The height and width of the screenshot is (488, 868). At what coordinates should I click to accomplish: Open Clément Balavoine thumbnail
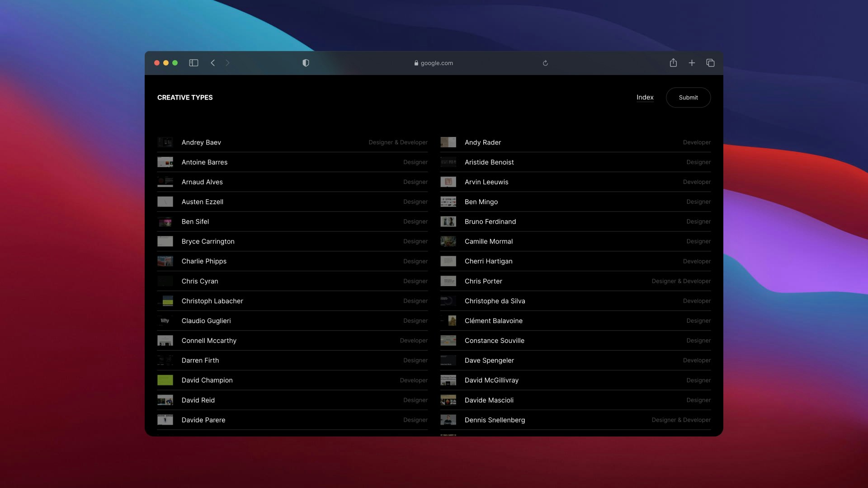[x=448, y=321]
